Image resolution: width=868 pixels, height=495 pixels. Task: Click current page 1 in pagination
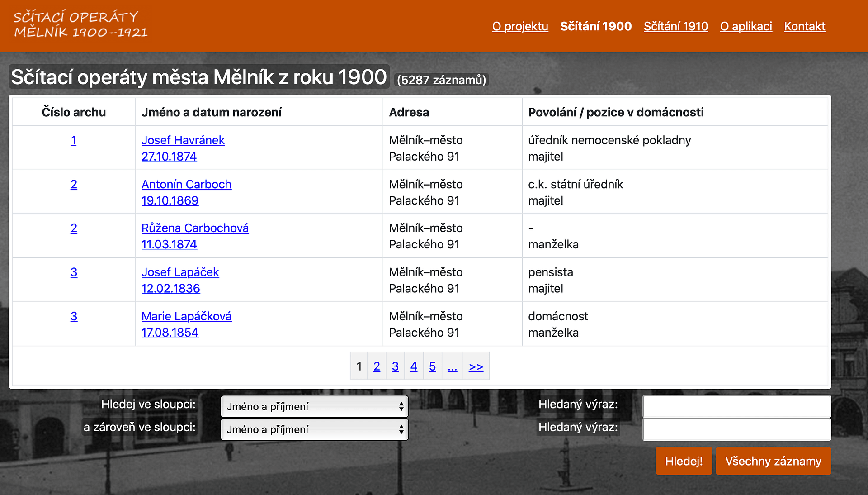pos(359,366)
